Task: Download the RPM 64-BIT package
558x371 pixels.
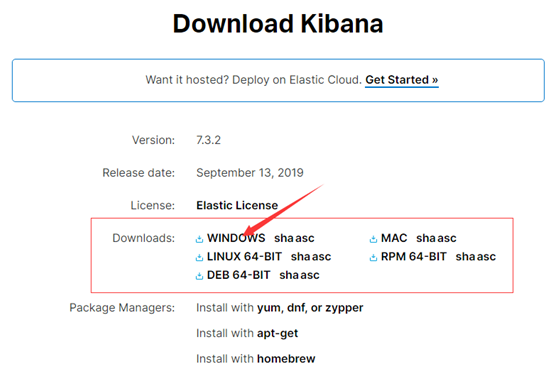Action: [414, 256]
